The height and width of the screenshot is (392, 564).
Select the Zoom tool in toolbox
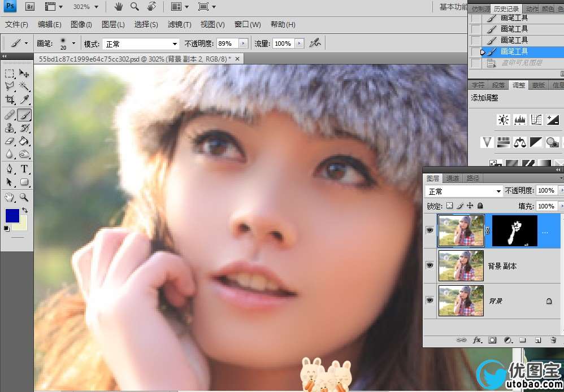tap(24, 197)
